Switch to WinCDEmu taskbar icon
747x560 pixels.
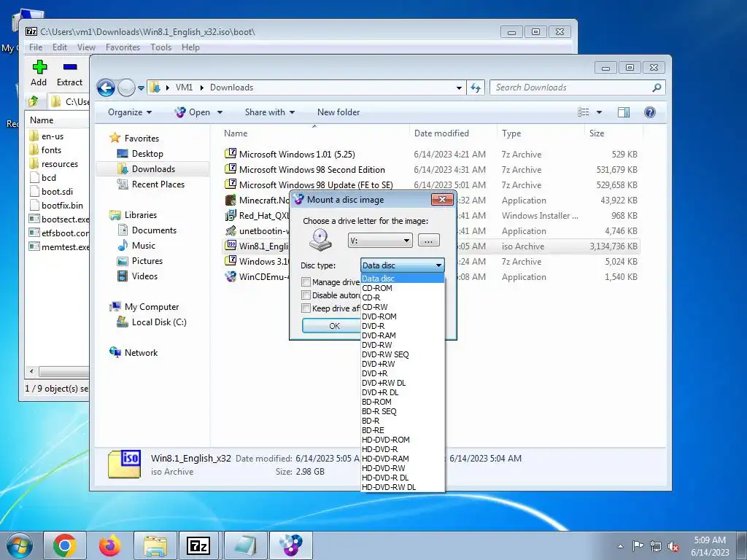click(290, 545)
